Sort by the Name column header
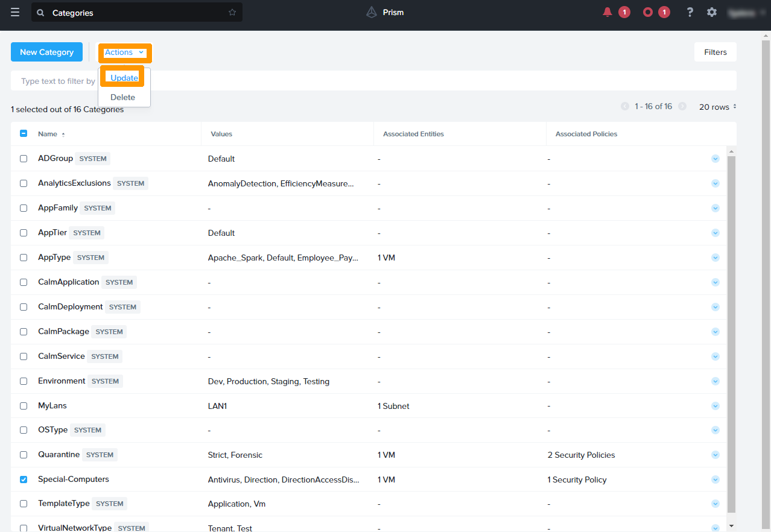Viewport: 771px width, 532px height. click(48, 134)
